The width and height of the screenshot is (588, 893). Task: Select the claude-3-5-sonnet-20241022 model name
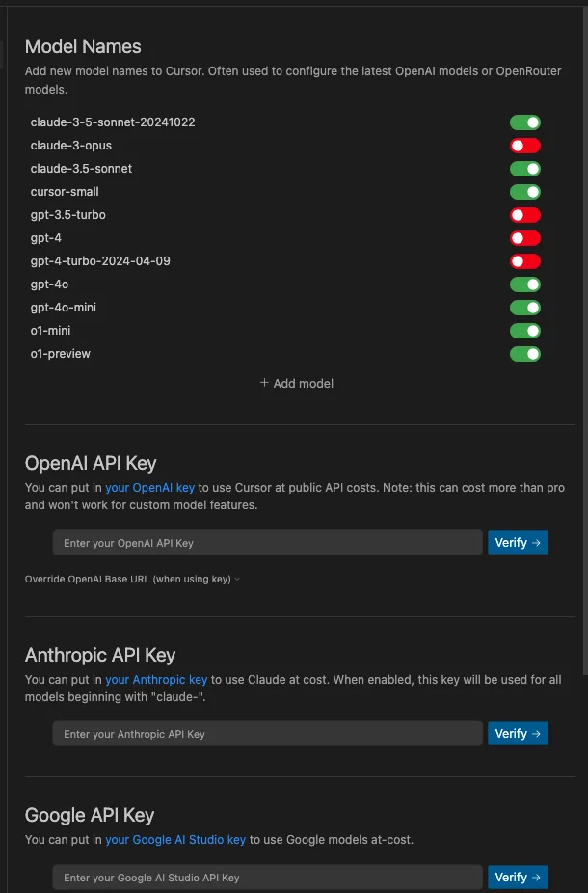[x=113, y=122]
